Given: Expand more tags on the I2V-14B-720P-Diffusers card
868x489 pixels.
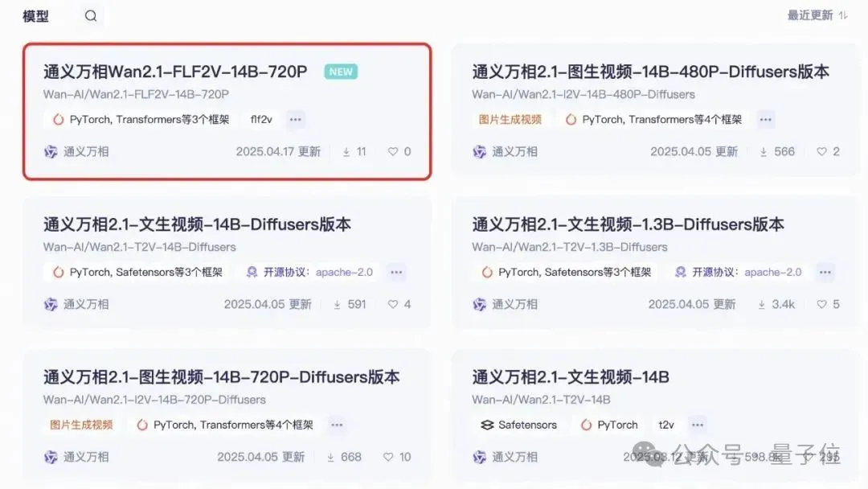Looking at the screenshot, I should click(x=337, y=425).
